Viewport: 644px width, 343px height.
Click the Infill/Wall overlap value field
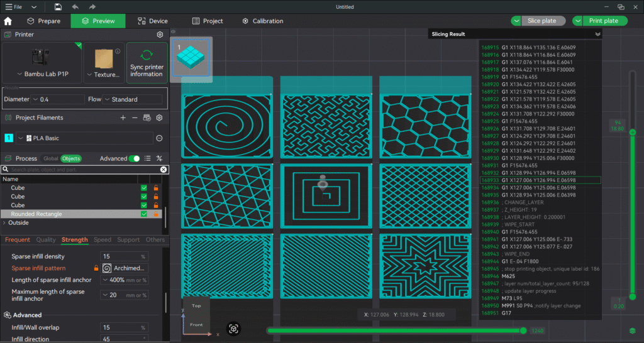pos(124,327)
